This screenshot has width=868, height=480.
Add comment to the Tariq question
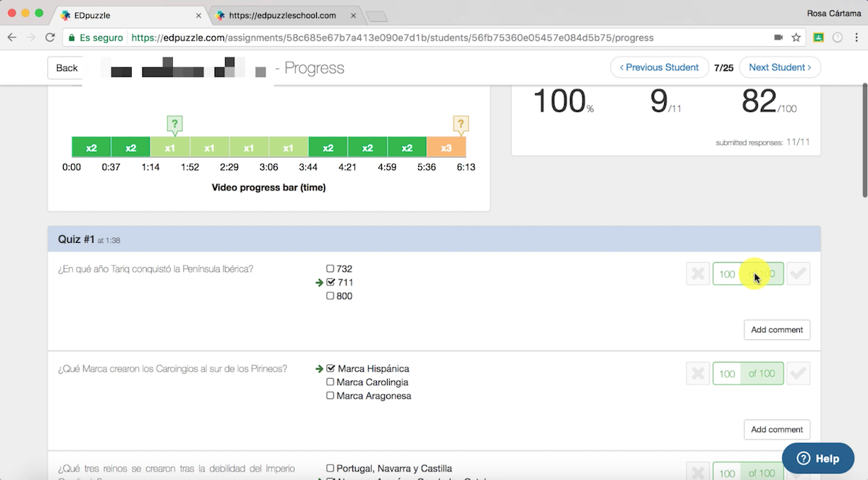click(777, 330)
